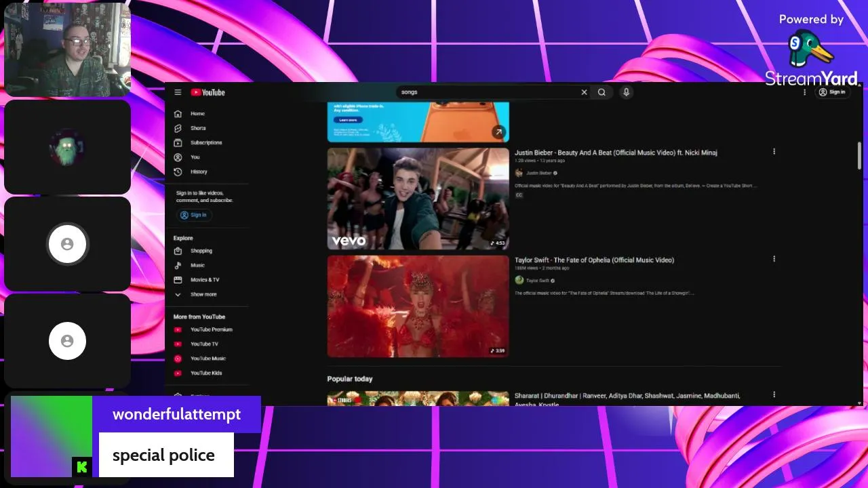Open the Justin Bieber channel name link
868x488 pixels.
click(539, 174)
